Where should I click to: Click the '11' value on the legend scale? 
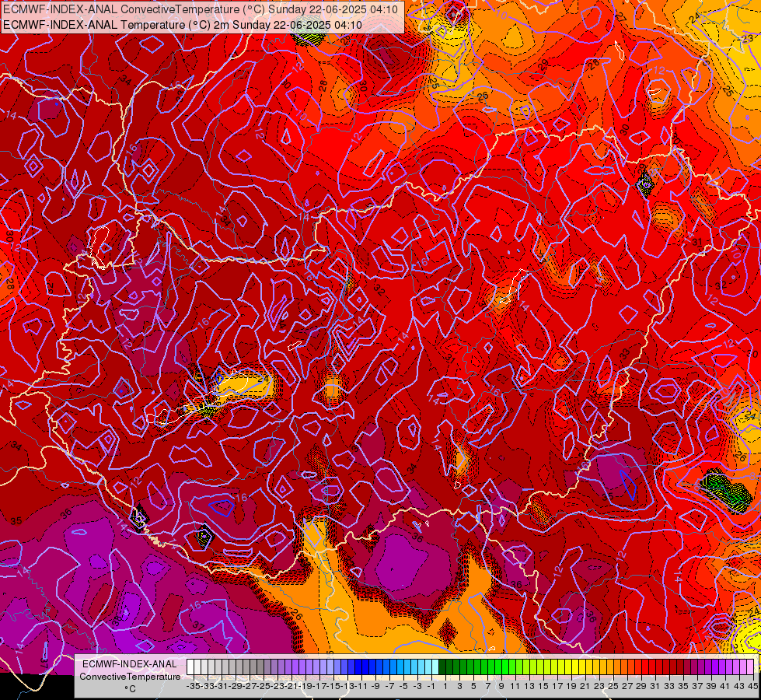tap(515, 687)
